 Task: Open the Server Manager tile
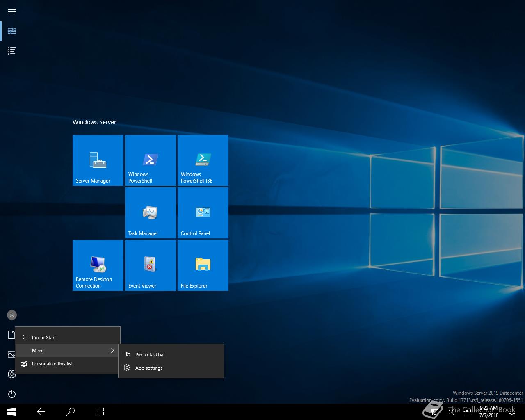(x=98, y=160)
